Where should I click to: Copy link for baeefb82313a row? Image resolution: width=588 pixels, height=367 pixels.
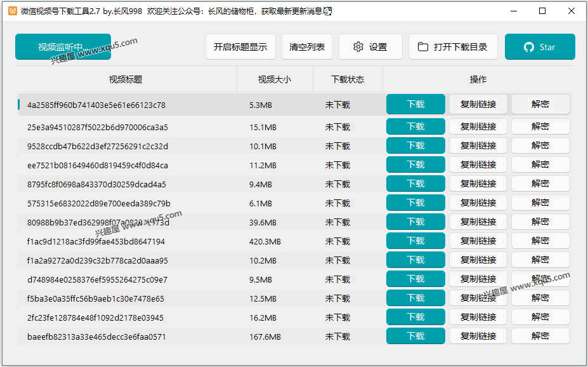click(x=478, y=337)
